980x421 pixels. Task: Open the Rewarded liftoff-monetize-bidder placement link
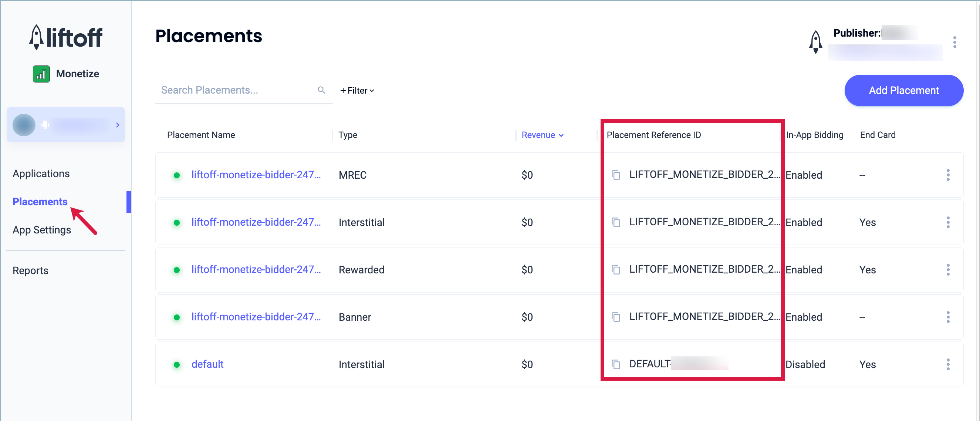click(x=256, y=269)
